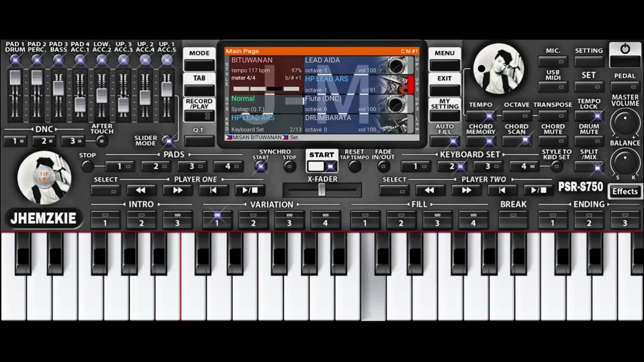Toggle CHORD MUTE
This screenshot has width=644, height=362.
[553, 141]
